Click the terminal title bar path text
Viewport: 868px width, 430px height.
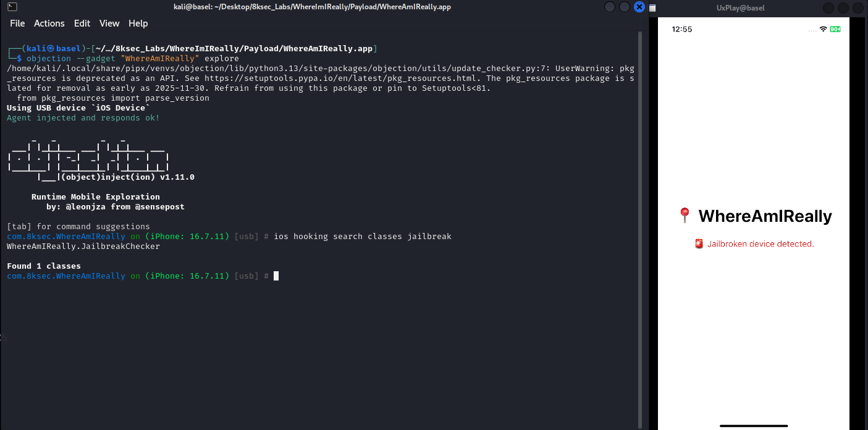(x=312, y=7)
